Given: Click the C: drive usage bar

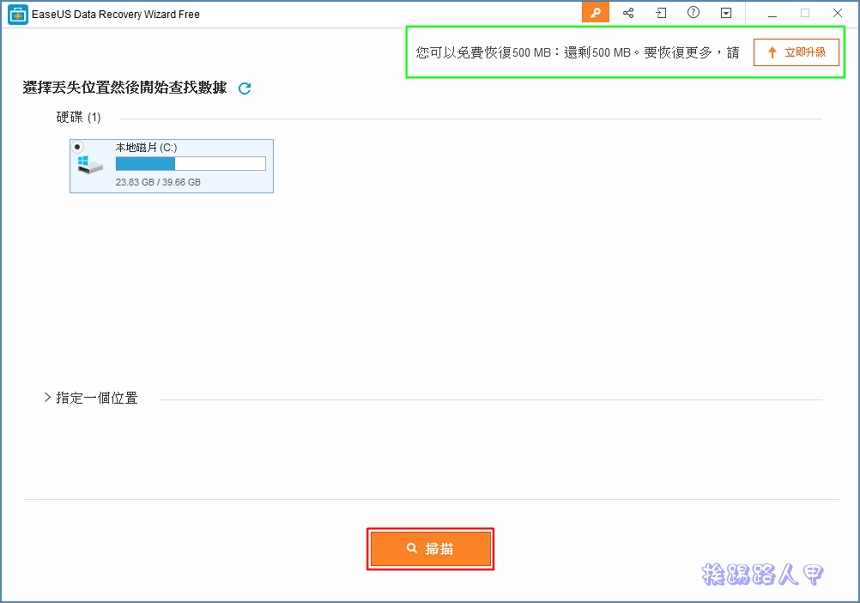Looking at the screenshot, I should [191, 164].
